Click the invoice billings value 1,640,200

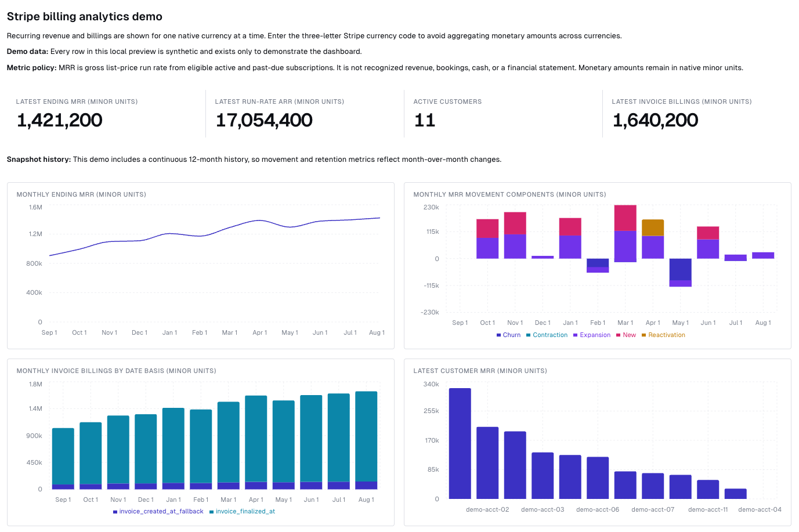tap(656, 120)
